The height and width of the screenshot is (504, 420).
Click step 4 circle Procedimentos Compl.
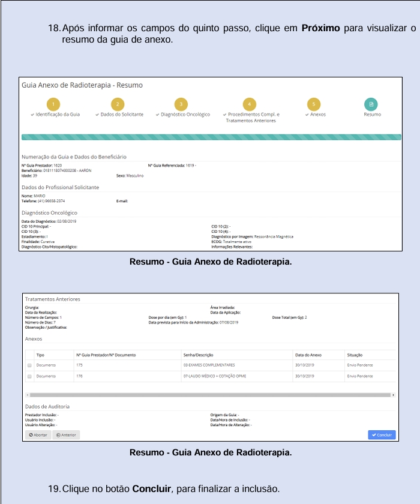coord(250,104)
